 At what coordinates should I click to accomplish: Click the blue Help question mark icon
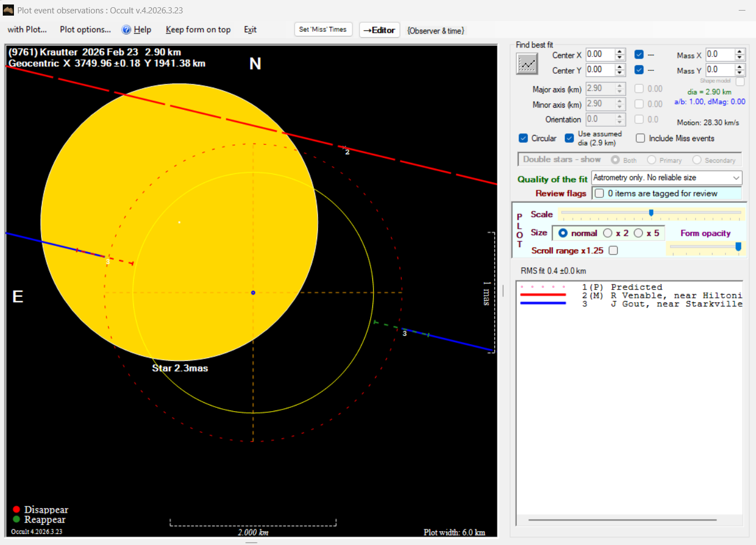127,30
